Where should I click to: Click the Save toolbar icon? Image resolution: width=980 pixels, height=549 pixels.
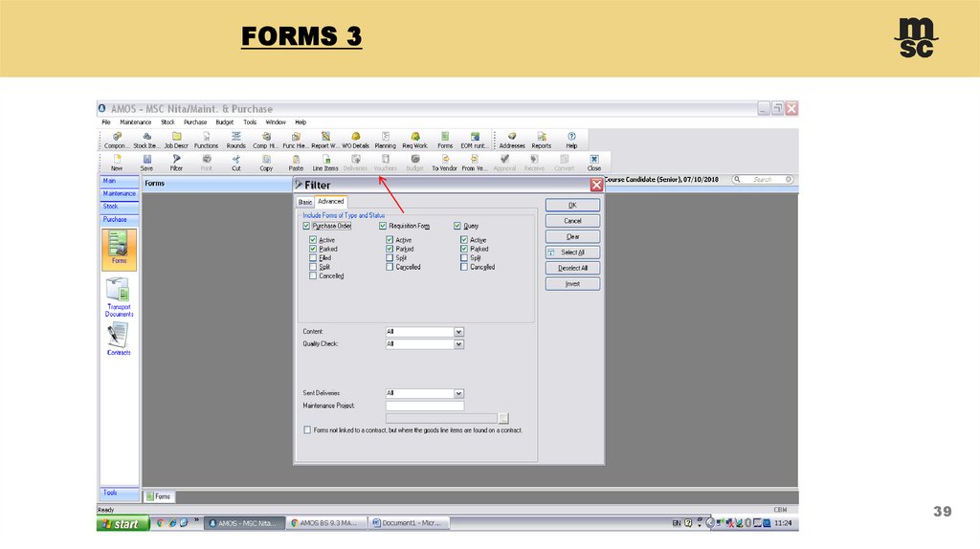pos(146,163)
